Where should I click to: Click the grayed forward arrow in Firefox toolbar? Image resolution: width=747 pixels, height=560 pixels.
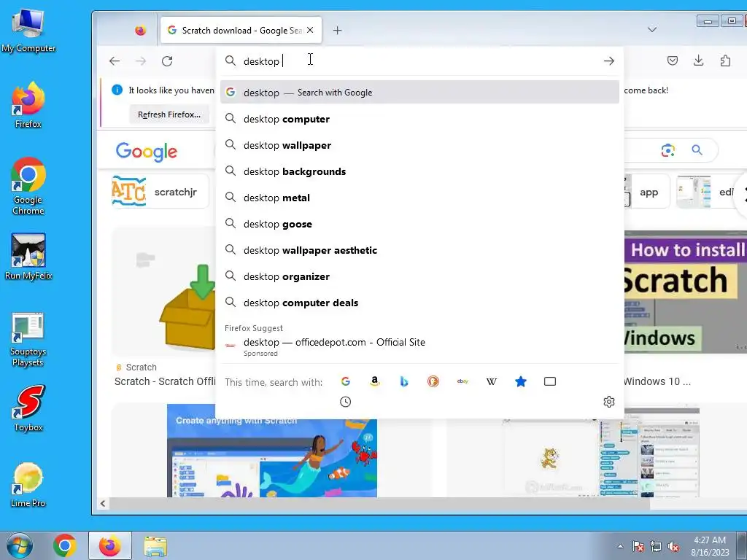[141, 61]
